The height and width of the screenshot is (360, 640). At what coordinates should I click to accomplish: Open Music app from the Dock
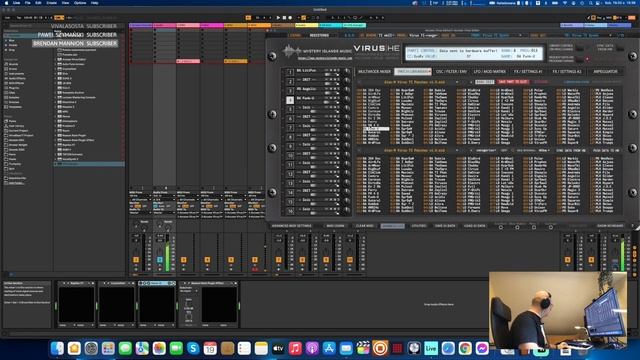pos(295,348)
